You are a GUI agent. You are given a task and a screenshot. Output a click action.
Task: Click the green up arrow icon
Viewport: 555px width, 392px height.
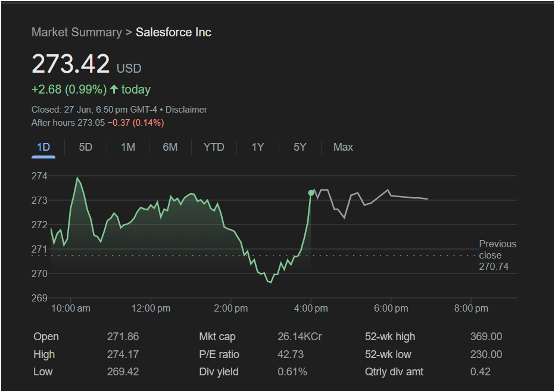[114, 89]
